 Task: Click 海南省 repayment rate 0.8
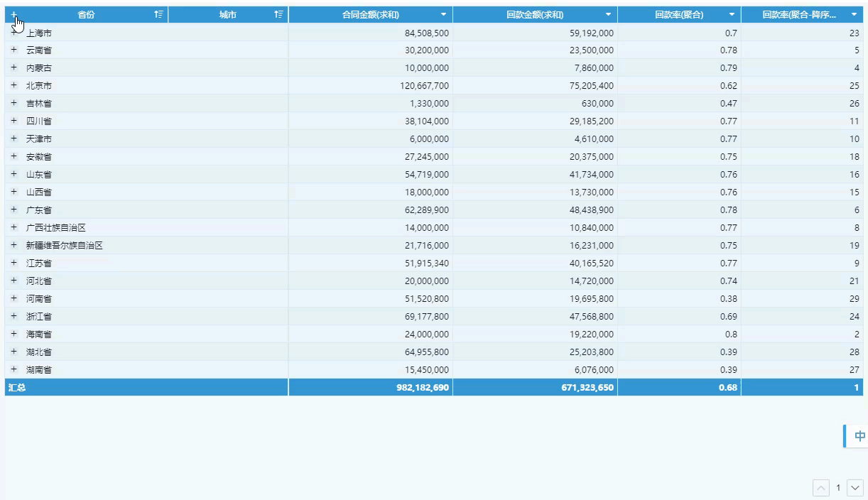[730, 335]
